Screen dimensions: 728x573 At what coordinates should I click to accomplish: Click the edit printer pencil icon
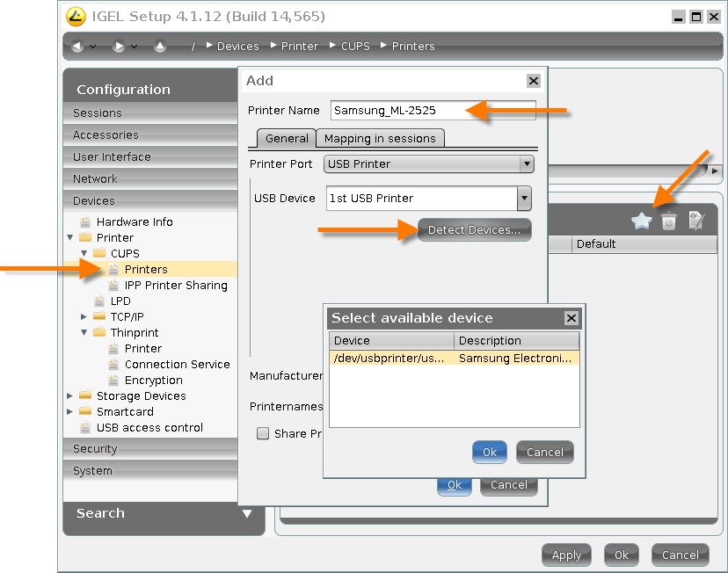coord(696,221)
